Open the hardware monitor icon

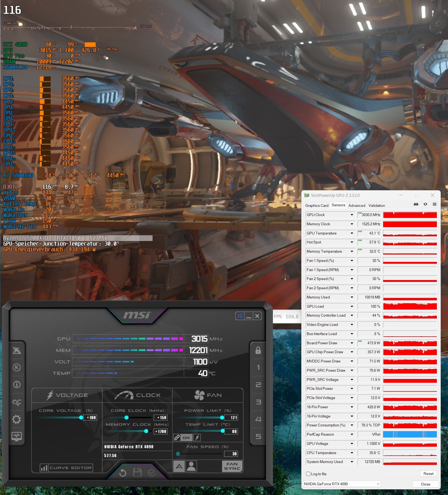17,436
